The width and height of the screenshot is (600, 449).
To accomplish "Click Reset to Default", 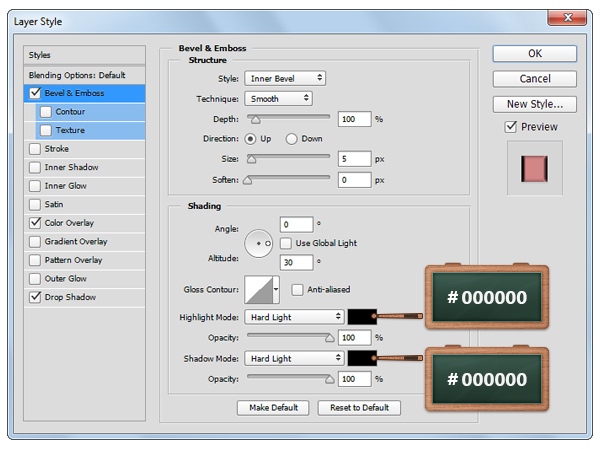I will point(359,408).
